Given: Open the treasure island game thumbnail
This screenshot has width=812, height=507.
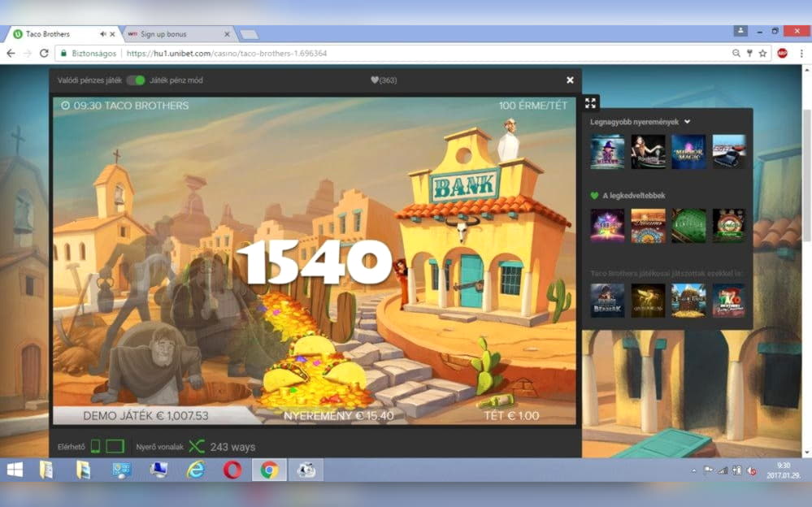Looking at the screenshot, I should point(688,301).
